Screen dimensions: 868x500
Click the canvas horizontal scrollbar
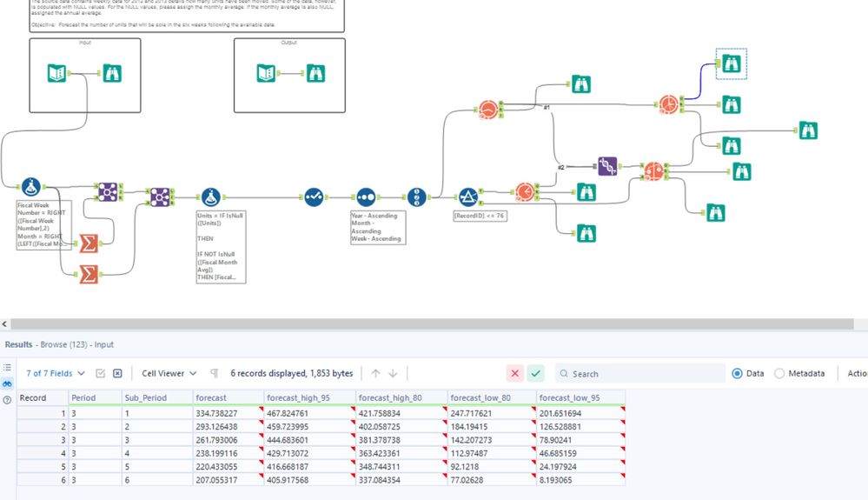click(432, 324)
